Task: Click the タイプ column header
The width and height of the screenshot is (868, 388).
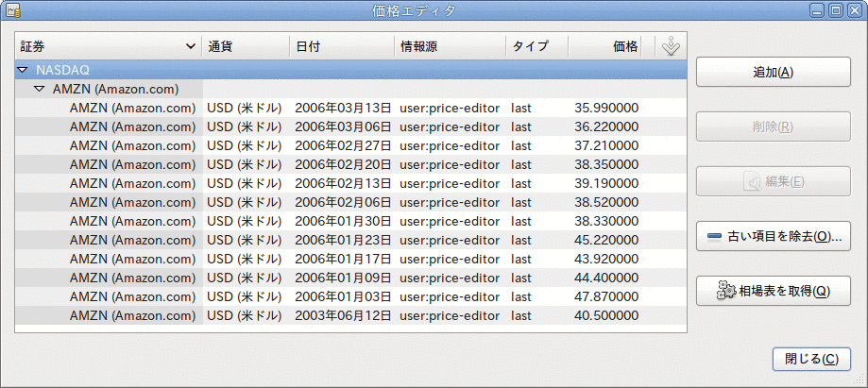Action: 538,46
